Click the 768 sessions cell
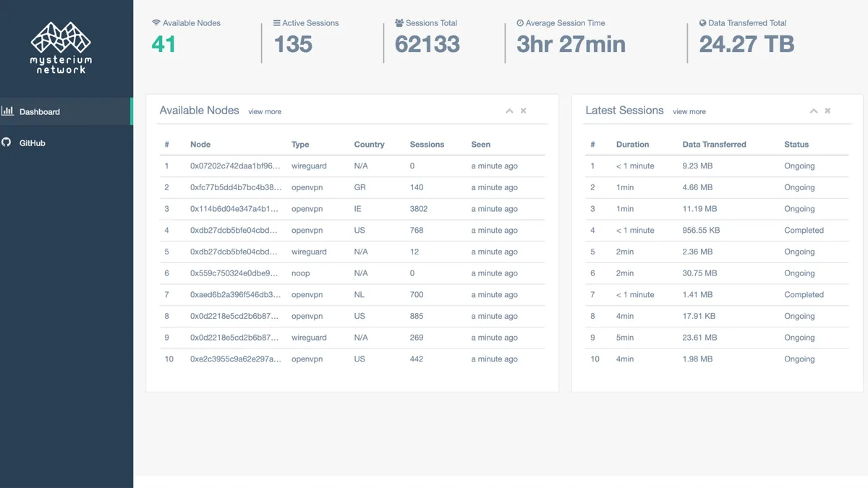The width and height of the screenshot is (868, 488). point(417,231)
